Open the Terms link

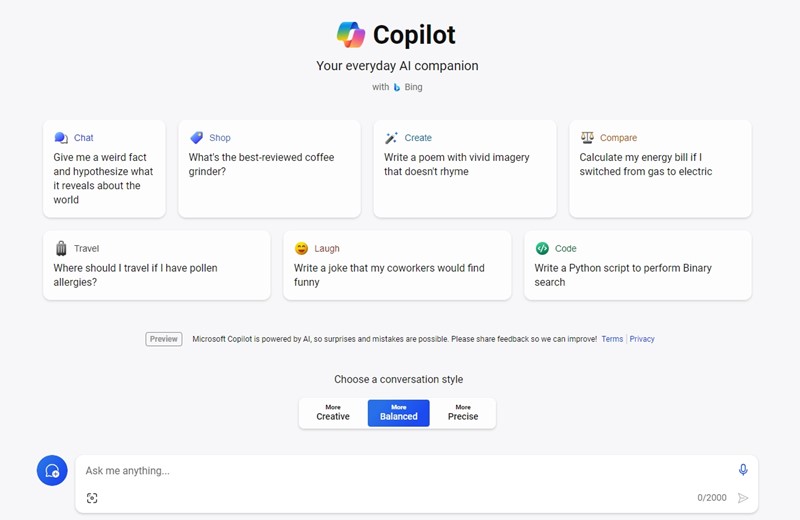coord(612,339)
